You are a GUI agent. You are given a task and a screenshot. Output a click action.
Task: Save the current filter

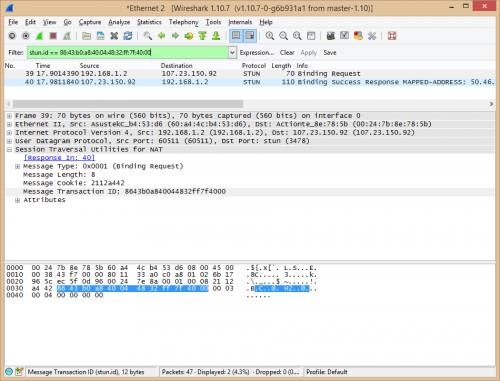point(330,53)
